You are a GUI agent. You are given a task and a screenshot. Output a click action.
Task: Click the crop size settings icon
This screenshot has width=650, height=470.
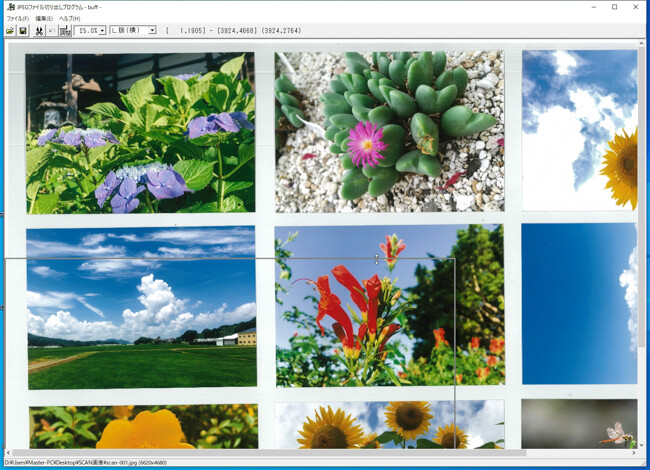(65, 31)
